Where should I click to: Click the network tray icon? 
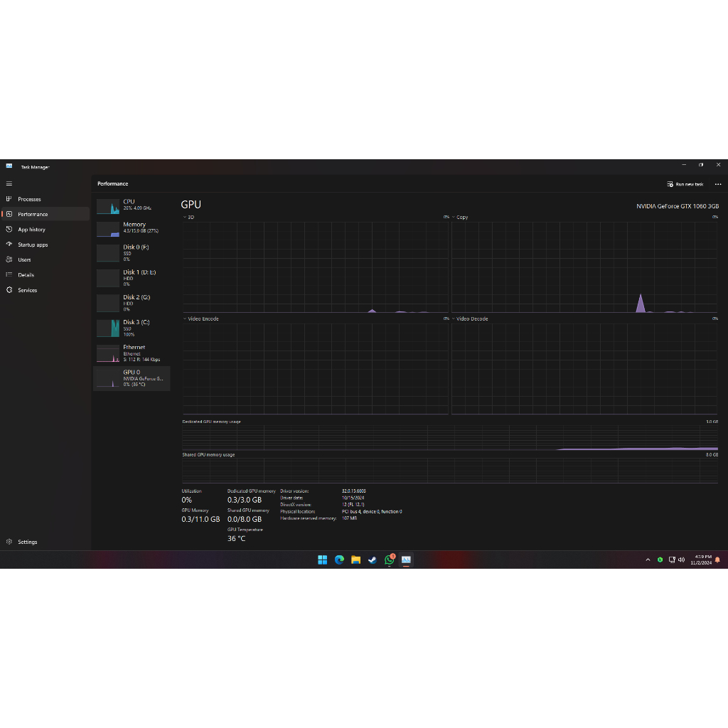pos(671,560)
